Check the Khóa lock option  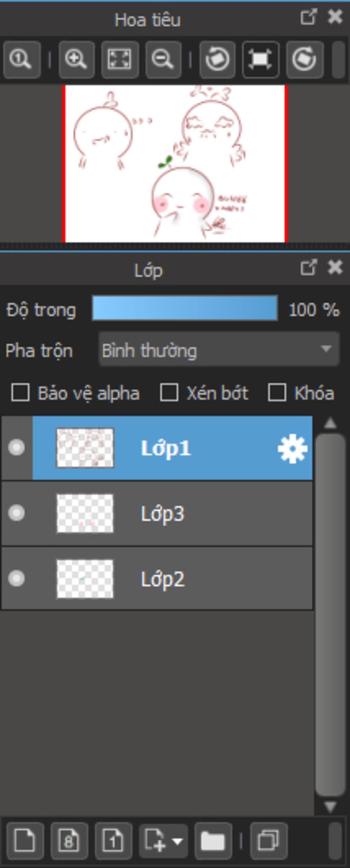click(x=277, y=392)
